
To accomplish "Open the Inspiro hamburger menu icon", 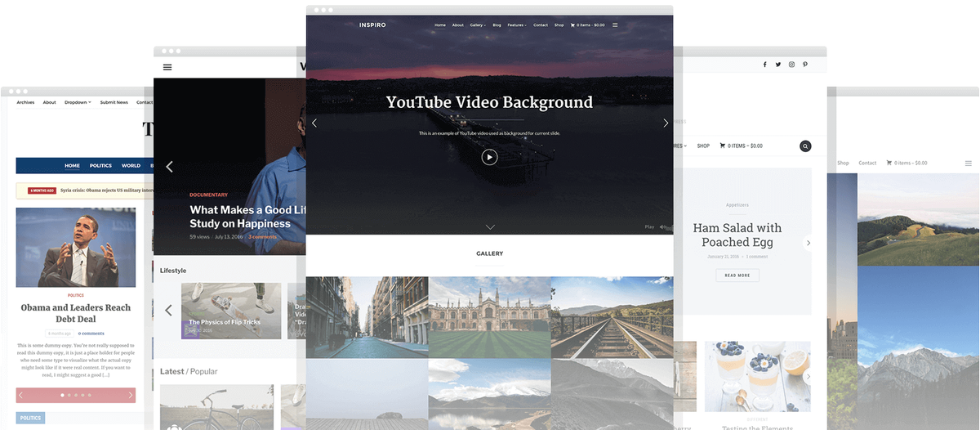I will pos(615,25).
